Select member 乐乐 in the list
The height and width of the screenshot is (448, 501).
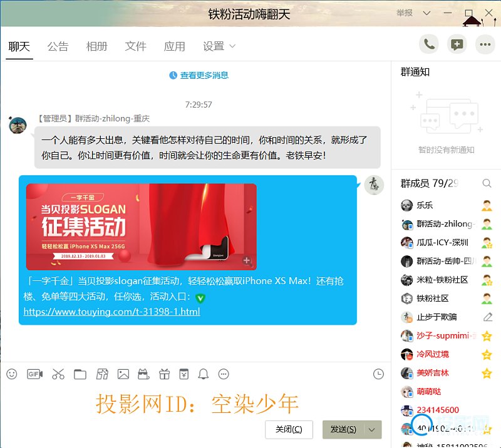pos(446,205)
